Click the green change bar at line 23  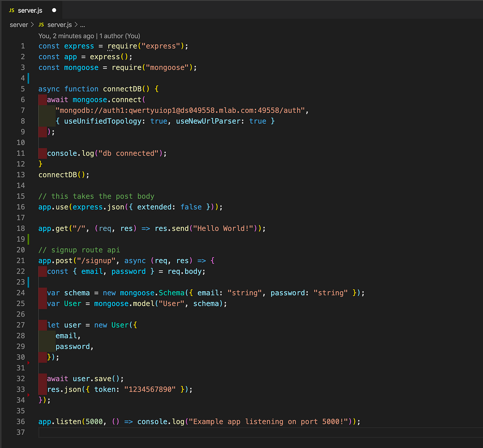28,282
